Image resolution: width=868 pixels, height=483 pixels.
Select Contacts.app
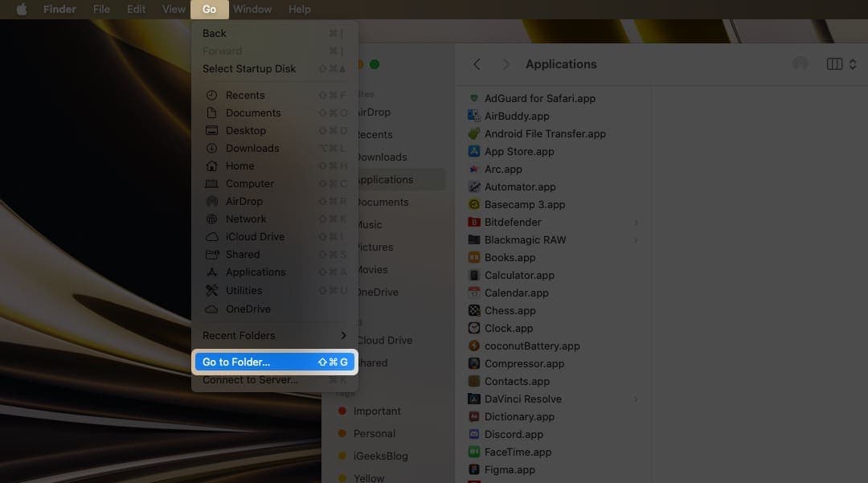tap(517, 382)
